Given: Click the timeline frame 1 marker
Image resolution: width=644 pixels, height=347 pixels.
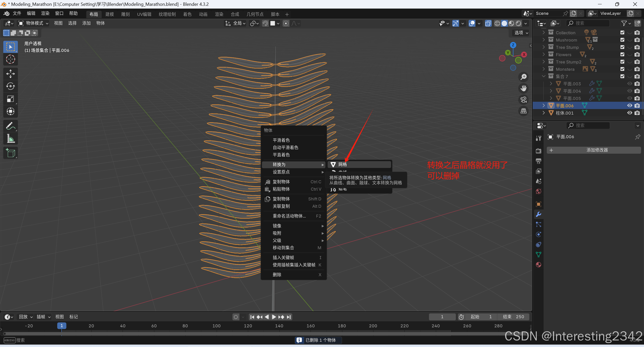Looking at the screenshot, I should (x=62, y=326).
